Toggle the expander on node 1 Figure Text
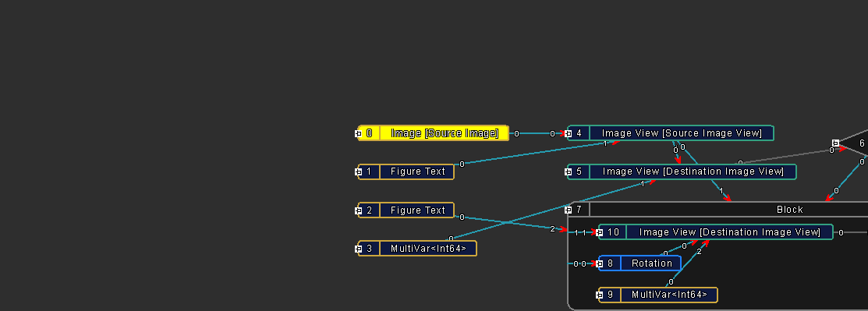868x311 pixels. point(358,172)
